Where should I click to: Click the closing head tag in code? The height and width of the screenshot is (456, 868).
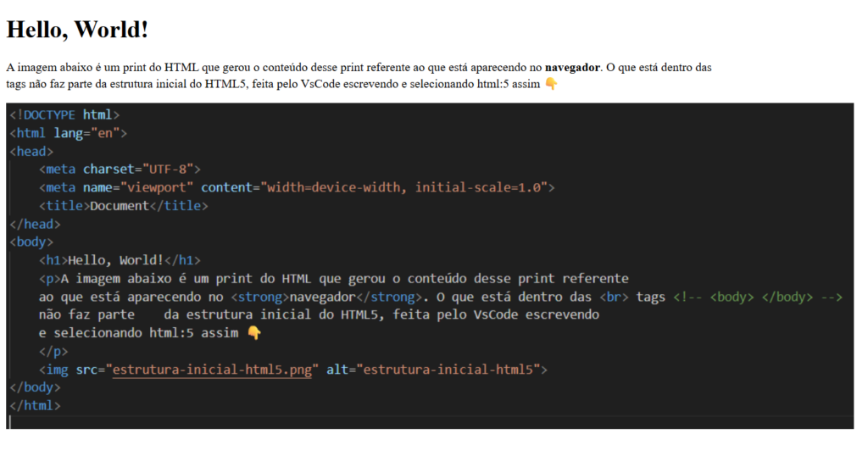pos(35,225)
